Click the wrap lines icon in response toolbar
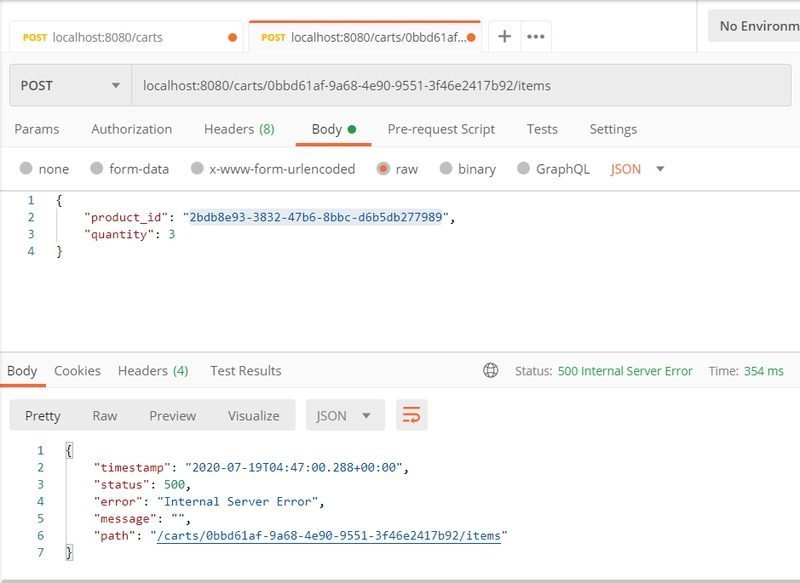This screenshot has width=800, height=583. (412, 415)
